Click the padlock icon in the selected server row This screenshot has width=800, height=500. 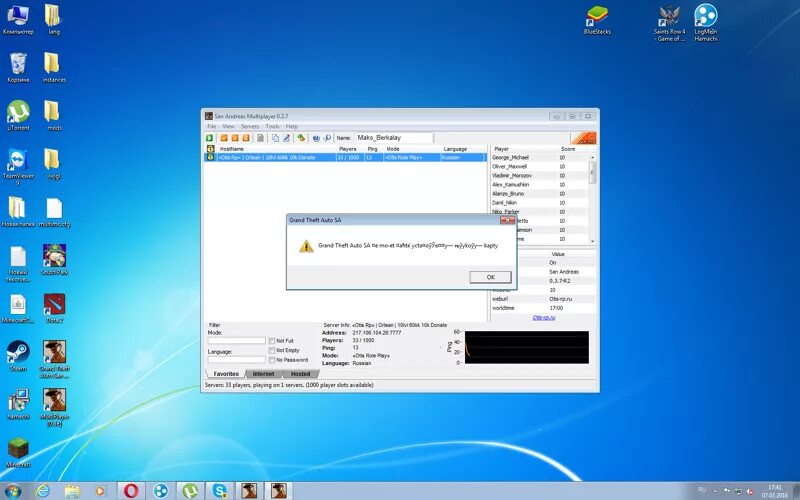(210, 158)
